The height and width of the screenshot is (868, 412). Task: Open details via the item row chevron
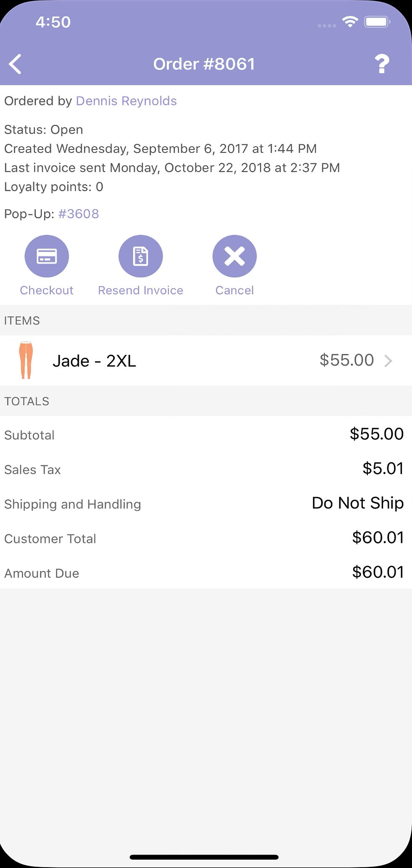click(x=388, y=361)
